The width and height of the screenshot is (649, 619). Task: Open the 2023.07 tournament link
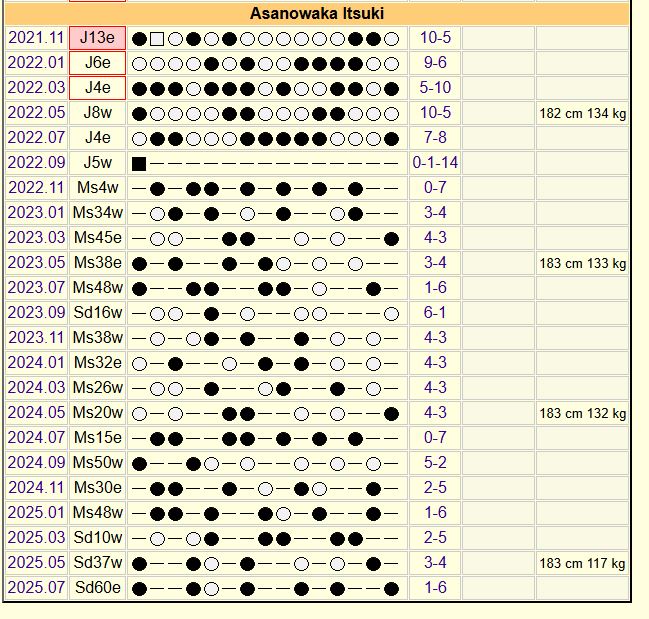click(x=36, y=288)
